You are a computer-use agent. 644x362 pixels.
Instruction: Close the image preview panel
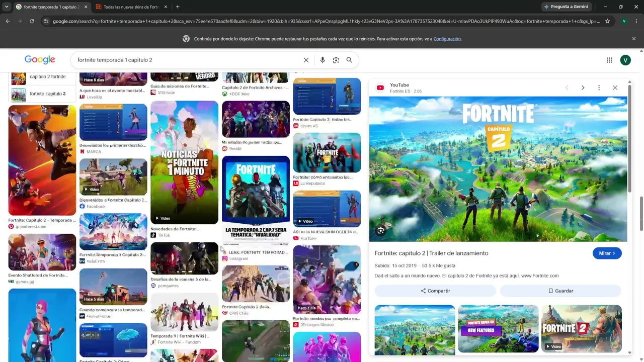coord(615,87)
